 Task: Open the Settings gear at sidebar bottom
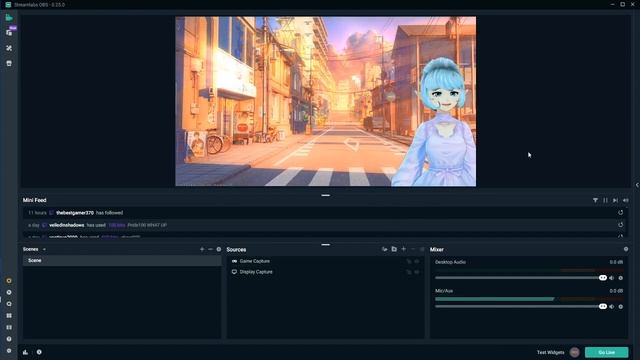(x=9, y=351)
